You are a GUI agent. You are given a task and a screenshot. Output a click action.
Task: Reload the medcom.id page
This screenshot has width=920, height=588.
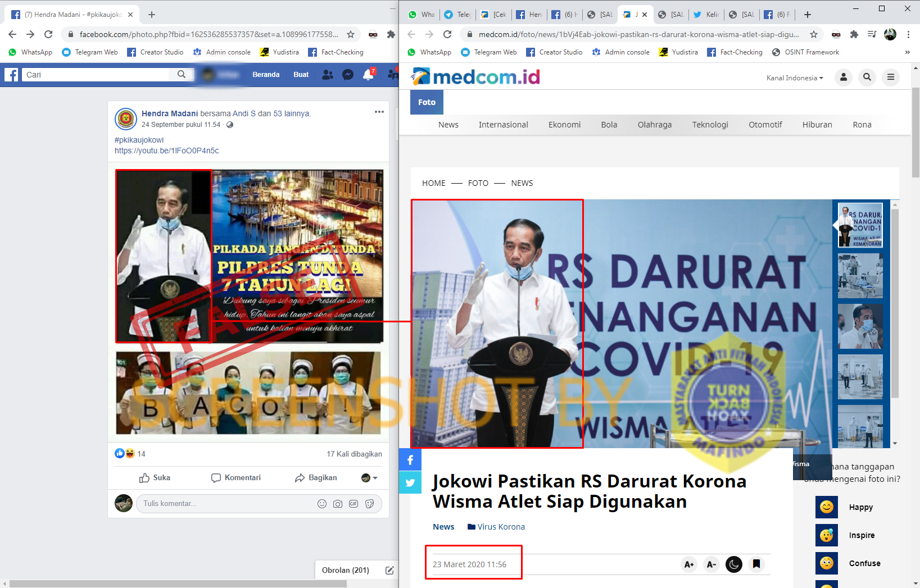point(447,34)
